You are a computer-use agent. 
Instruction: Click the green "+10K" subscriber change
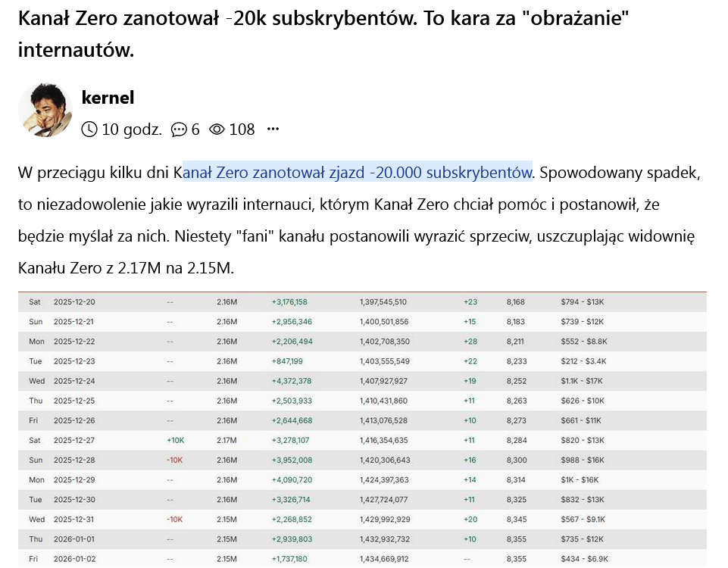pos(174,440)
